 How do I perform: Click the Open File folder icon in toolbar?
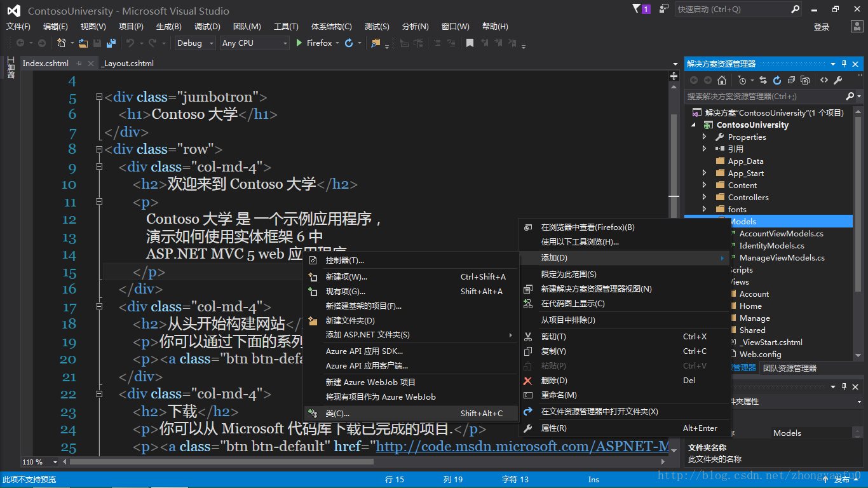(83, 43)
